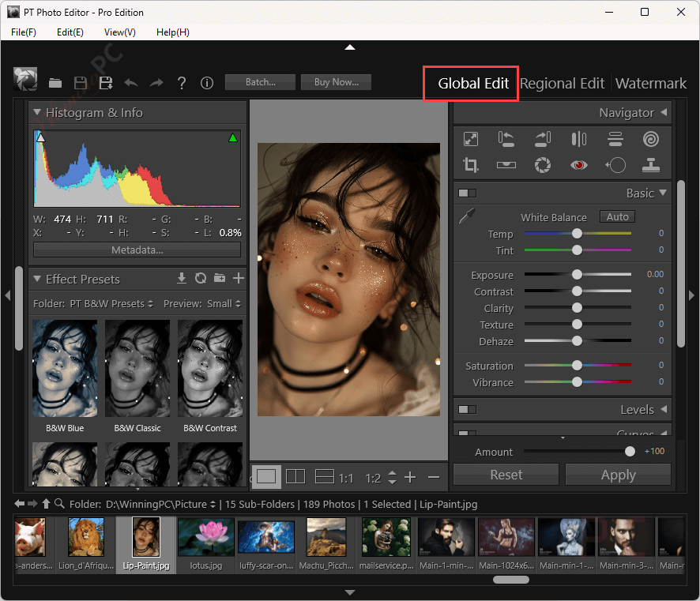This screenshot has height=601, width=700.
Task: Toggle the highlight clipping green triangle in histogram
Action: click(232, 137)
